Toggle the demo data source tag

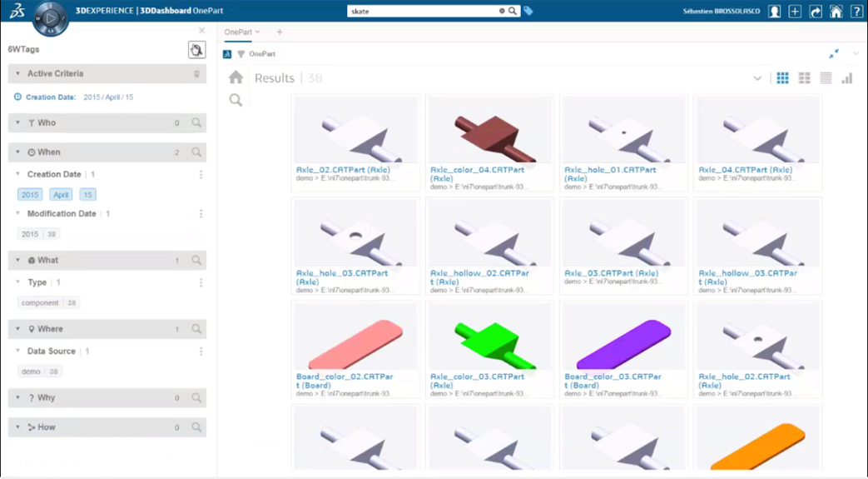[40, 372]
